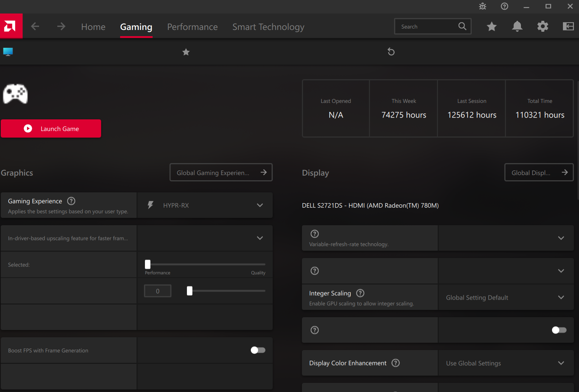The width and height of the screenshot is (579, 392).
Task: Open notifications bell
Action: click(x=517, y=26)
